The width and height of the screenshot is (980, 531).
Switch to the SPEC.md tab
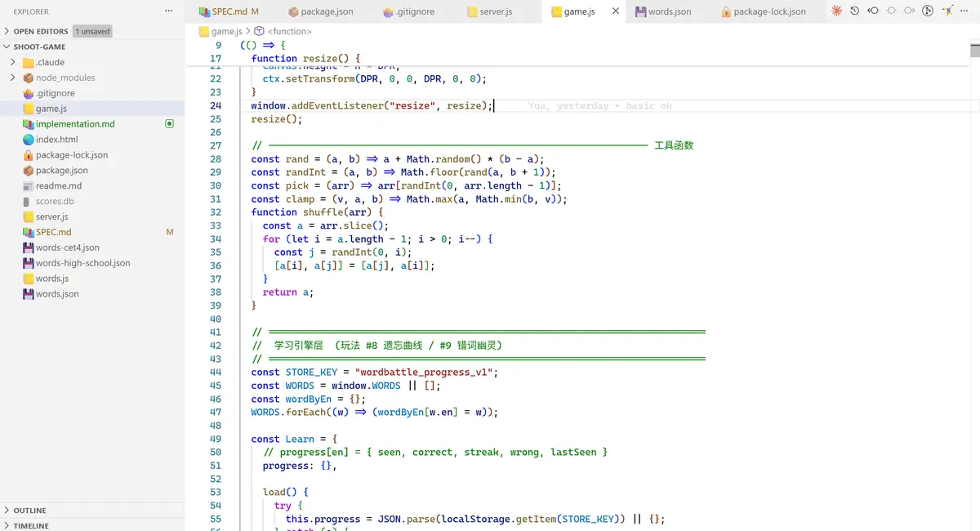[x=230, y=11]
